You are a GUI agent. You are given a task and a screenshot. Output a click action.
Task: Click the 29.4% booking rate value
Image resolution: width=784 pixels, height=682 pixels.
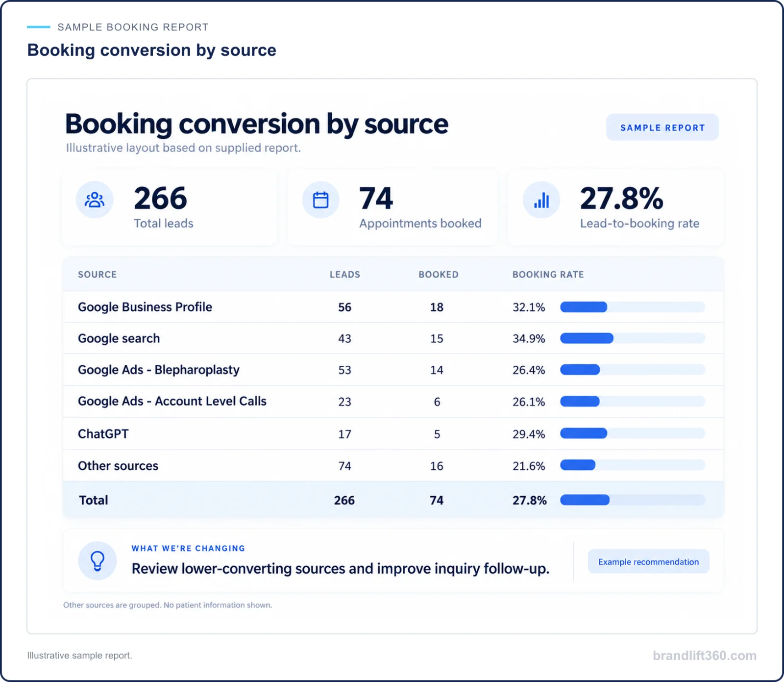coord(529,434)
